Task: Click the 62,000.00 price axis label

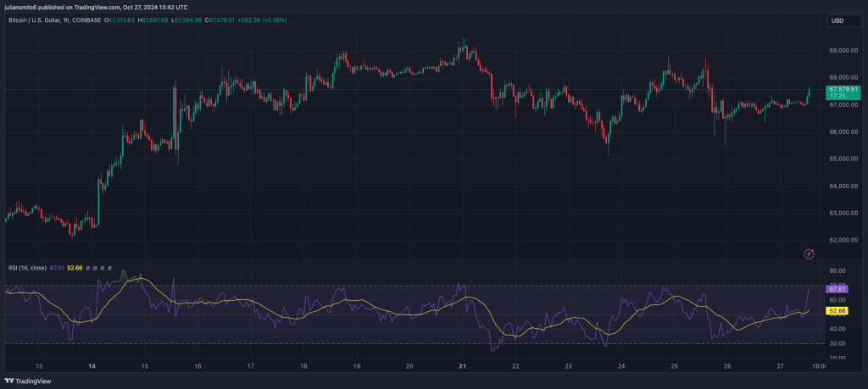Action: click(x=843, y=240)
